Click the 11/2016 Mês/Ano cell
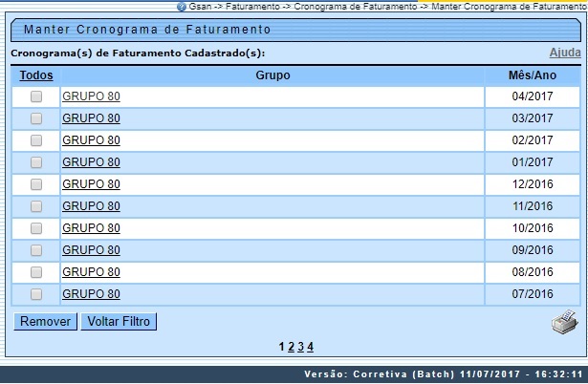 coord(533,206)
